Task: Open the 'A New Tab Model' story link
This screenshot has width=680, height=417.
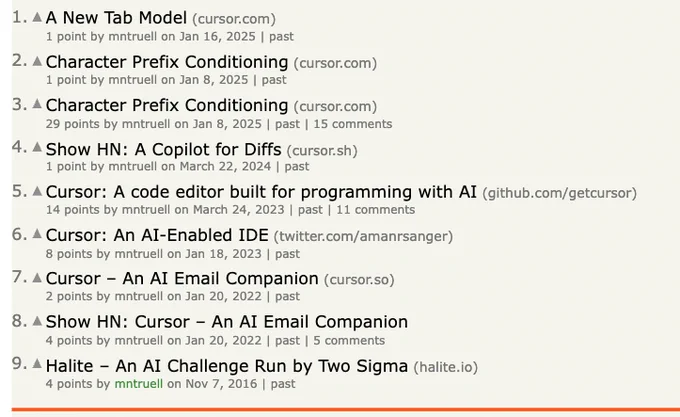Action: 116,18
